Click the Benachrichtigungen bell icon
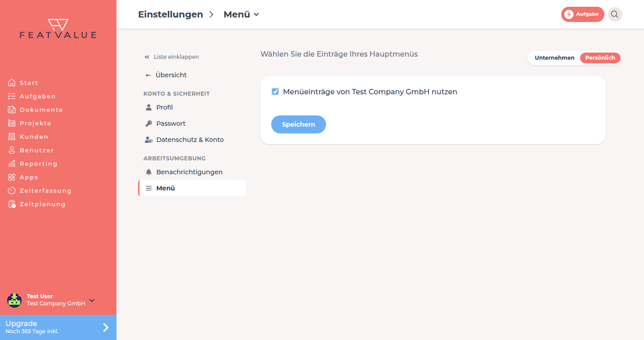The image size is (644, 340). pyautogui.click(x=149, y=172)
